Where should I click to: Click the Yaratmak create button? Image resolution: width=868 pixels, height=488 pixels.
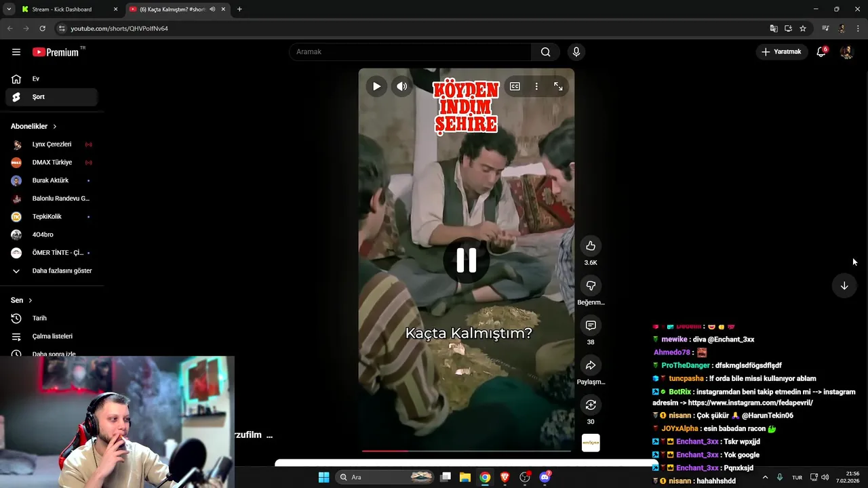point(782,52)
